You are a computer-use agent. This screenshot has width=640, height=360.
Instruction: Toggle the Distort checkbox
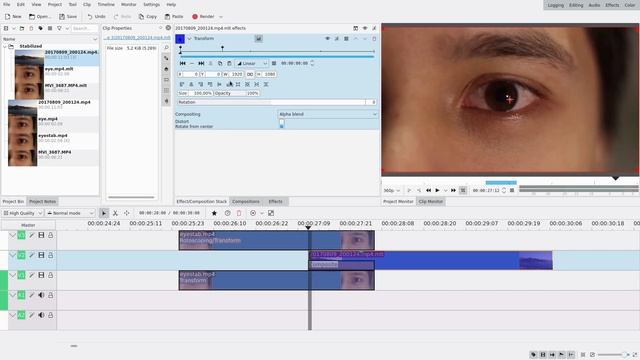tap(282, 122)
